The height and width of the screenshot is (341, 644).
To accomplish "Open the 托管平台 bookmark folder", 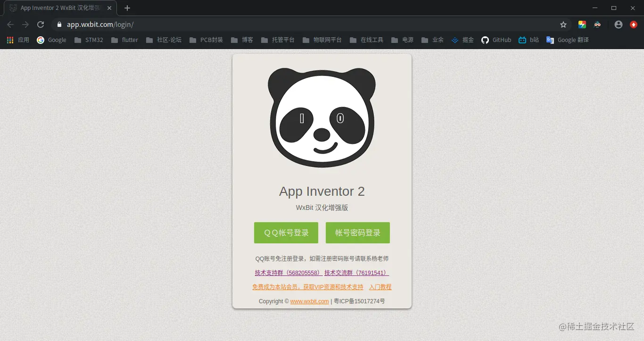I will click(277, 40).
